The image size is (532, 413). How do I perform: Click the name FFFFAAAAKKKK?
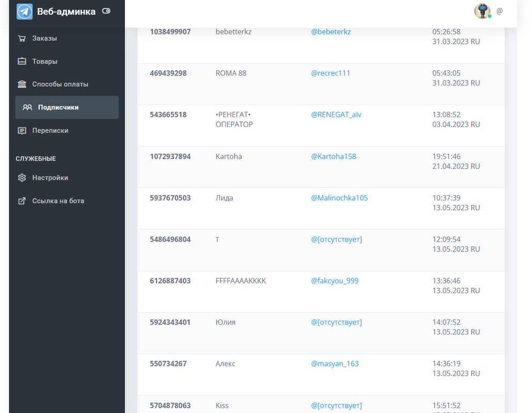tap(241, 281)
